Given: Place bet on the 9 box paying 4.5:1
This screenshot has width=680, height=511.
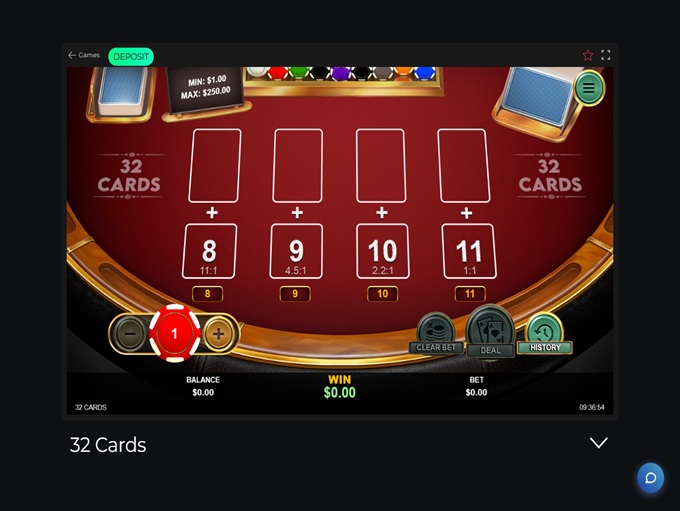Looking at the screenshot, I should coord(296,251).
